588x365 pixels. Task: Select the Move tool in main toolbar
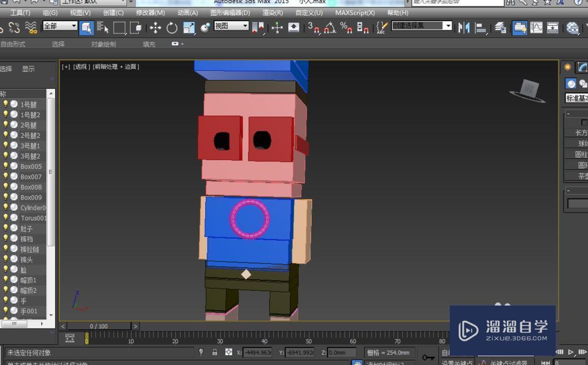click(x=155, y=27)
